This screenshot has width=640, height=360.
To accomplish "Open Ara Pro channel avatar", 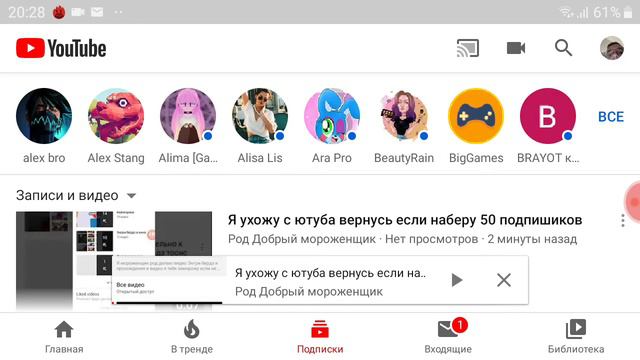I will [332, 116].
